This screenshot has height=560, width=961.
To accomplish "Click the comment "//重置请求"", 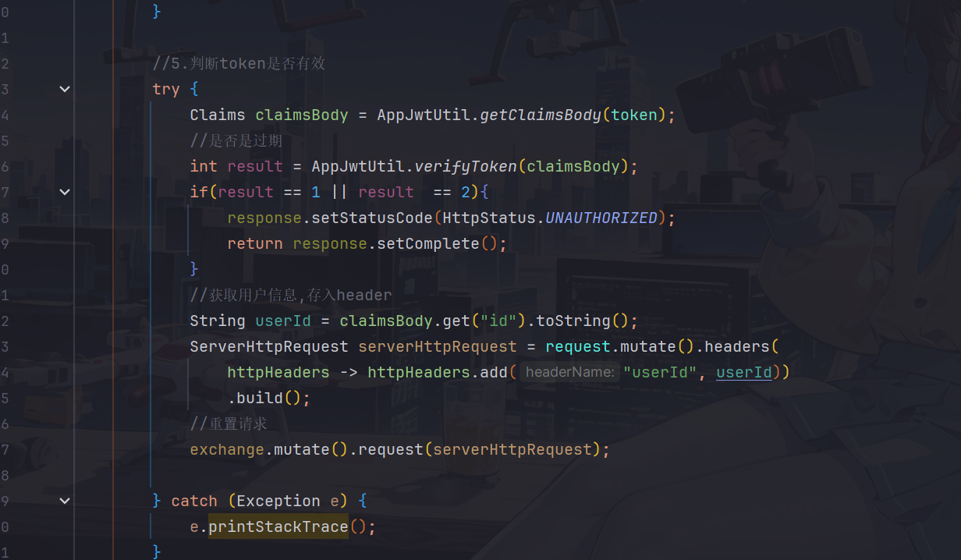I will [x=229, y=424].
